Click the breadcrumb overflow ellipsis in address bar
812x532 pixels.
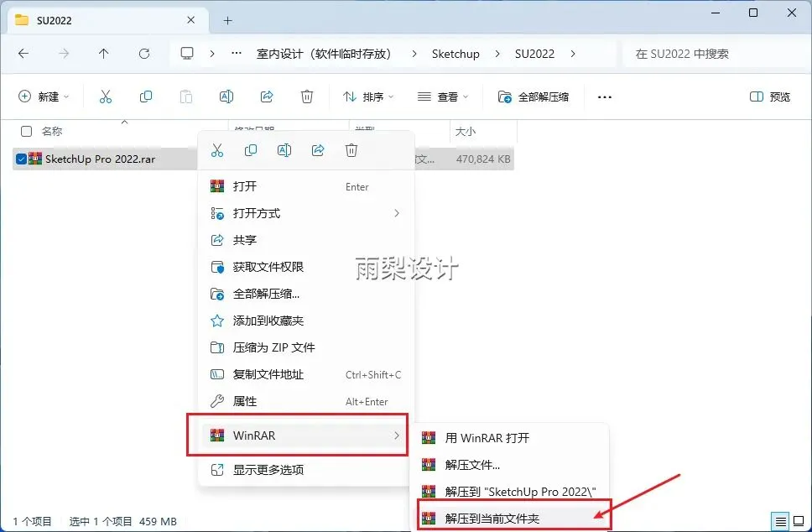coord(237,54)
